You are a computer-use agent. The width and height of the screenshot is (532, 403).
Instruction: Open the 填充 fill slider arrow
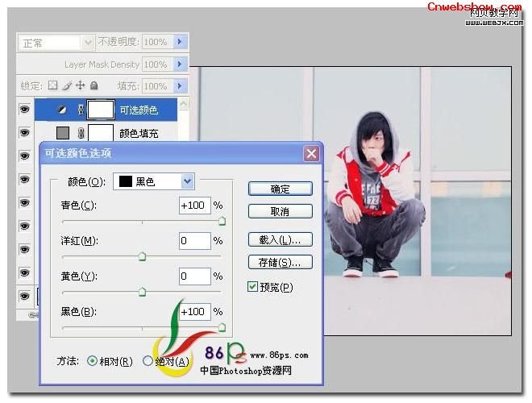[181, 85]
